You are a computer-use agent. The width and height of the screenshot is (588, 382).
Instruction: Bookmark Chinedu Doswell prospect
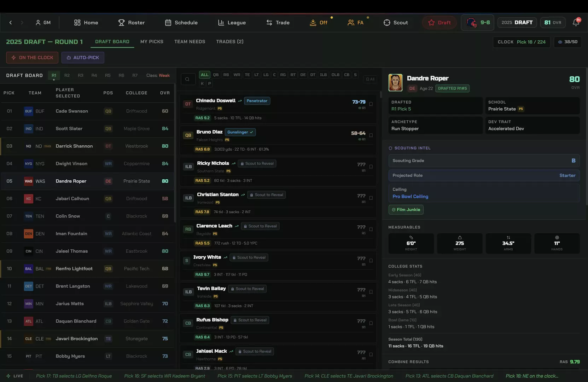coord(371,104)
